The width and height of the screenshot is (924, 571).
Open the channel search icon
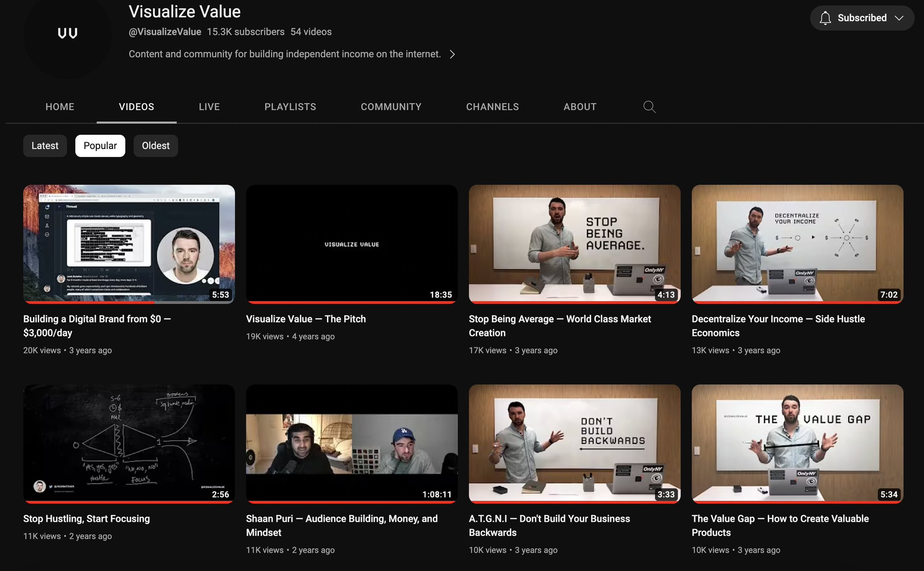[x=649, y=107]
